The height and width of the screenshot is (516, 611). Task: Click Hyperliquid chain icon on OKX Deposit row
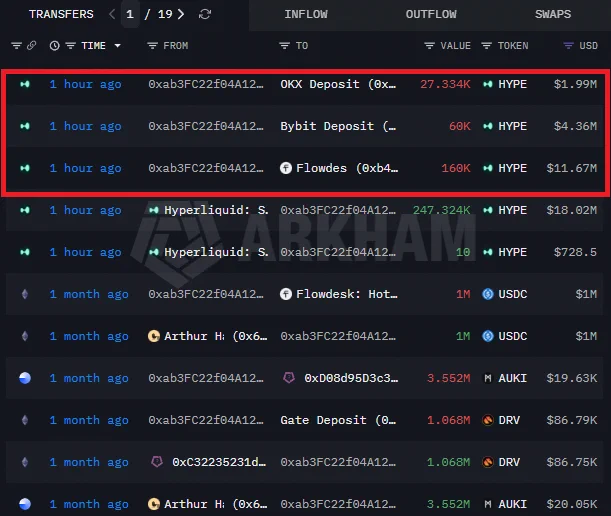[25, 84]
